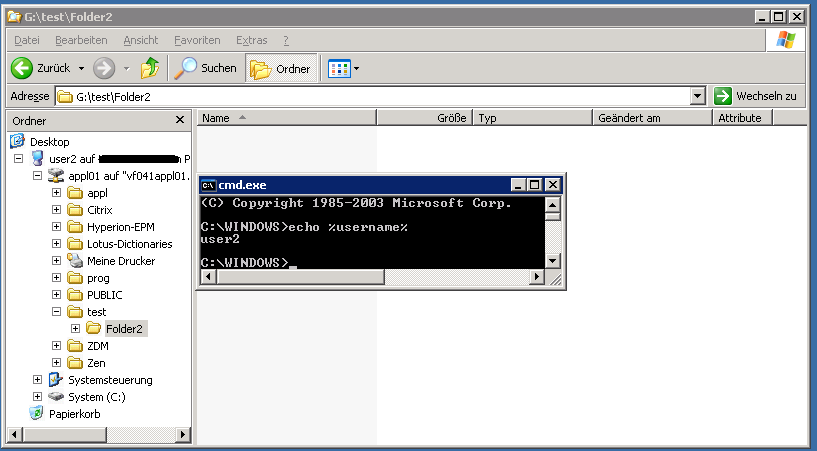Collapse the user2 computer node

click(x=19, y=158)
